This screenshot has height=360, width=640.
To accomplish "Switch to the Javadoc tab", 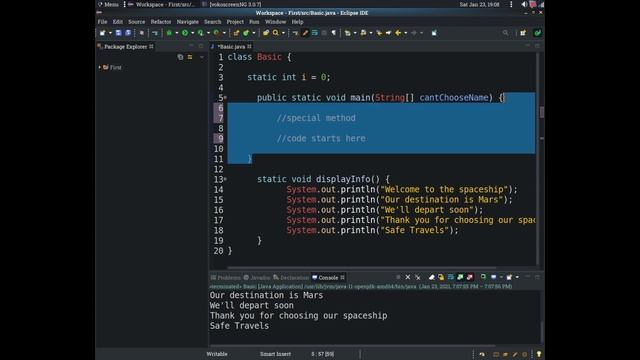I will pos(257,278).
